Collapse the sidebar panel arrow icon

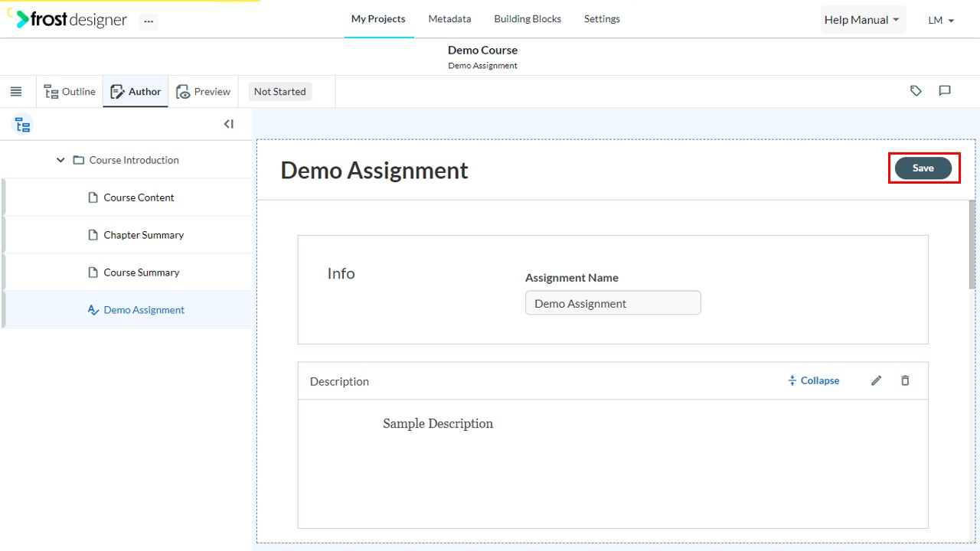tap(228, 124)
